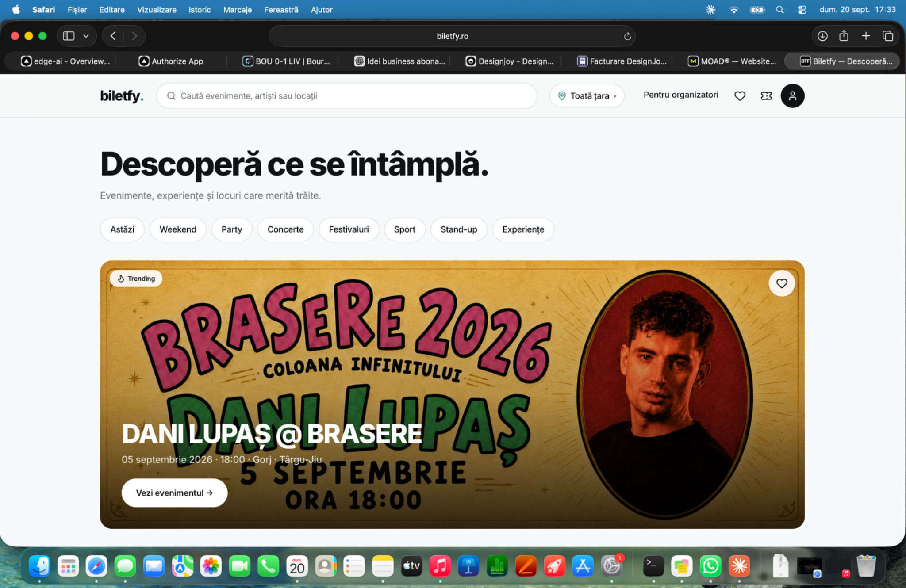This screenshot has height=588, width=906.
Task: Click the biletfy logo
Action: pos(122,96)
